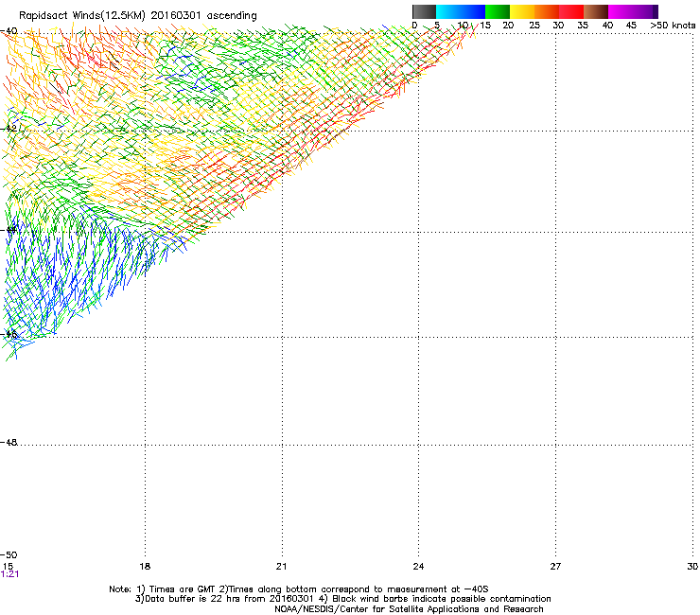The height and width of the screenshot is (615, 700).
Task: Click the NOAA/NESDIS credit line
Action: pyautogui.click(x=409, y=609)
